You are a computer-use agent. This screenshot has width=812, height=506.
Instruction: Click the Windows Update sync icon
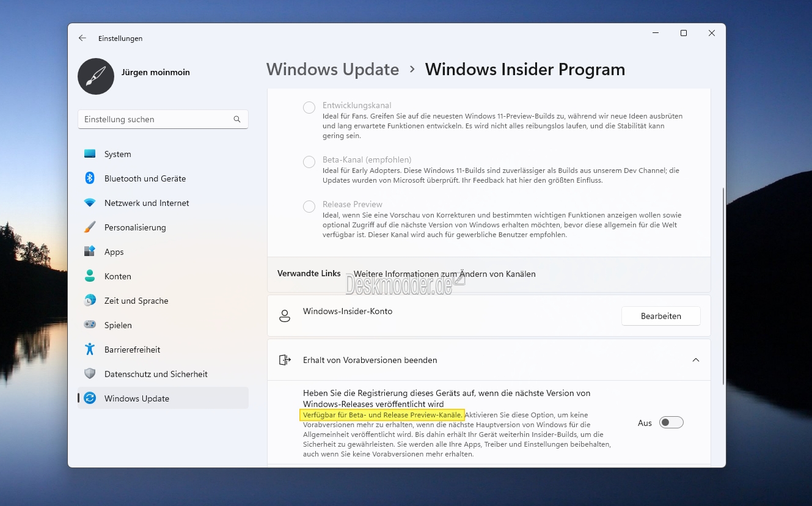pos(90,398)
